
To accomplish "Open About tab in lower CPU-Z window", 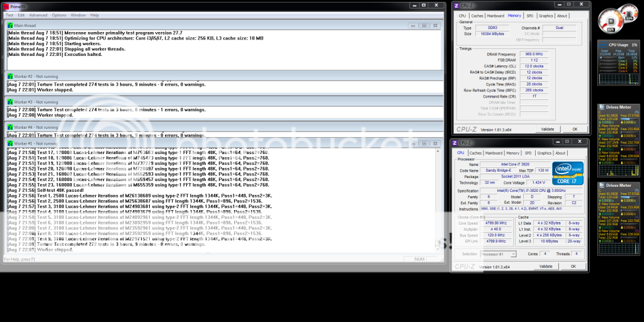I will point(560,153).
